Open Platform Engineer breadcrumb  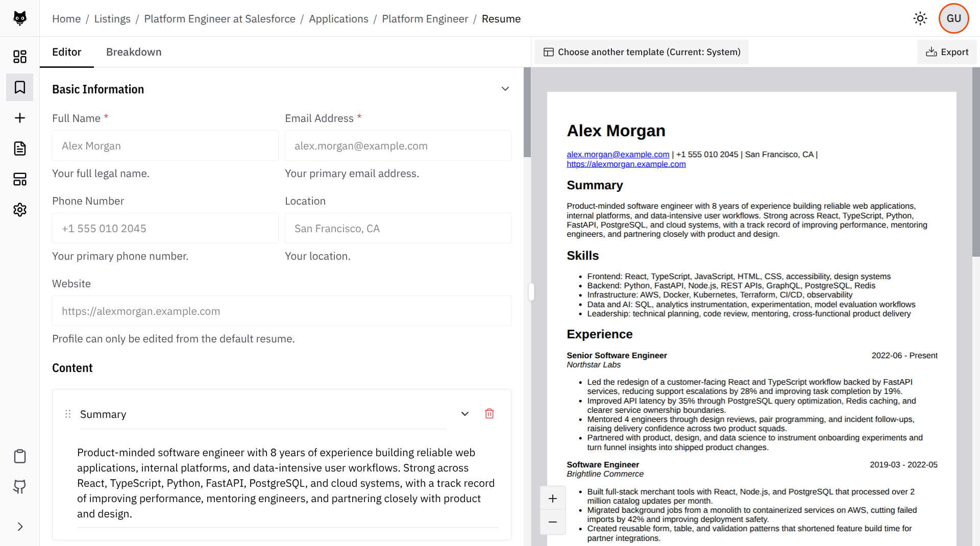coord(425,19)
